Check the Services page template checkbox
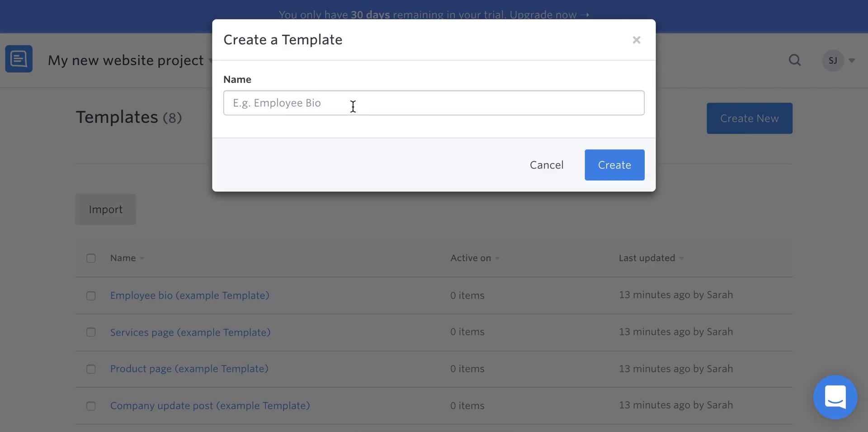Screen dimensions: 868x432 click(91, 332)
